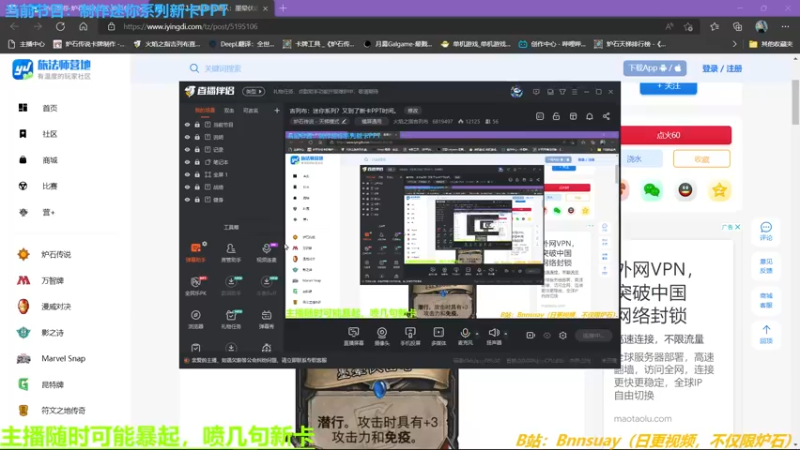Image resolution: width=800 pixels, height=450 pixels.
Task: Open browser favorites star icon
Action: (x=714, y=27)
